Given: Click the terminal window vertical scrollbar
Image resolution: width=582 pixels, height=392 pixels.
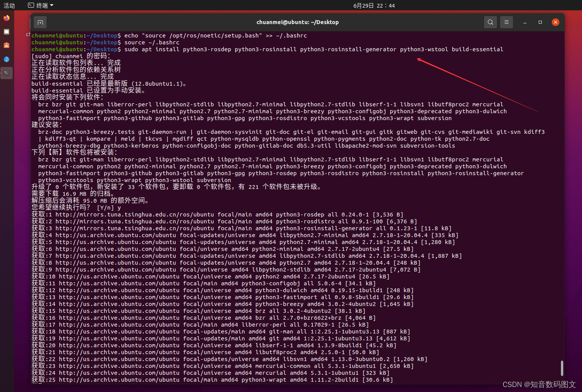Looking at the screenshot, I should (562, 368).
